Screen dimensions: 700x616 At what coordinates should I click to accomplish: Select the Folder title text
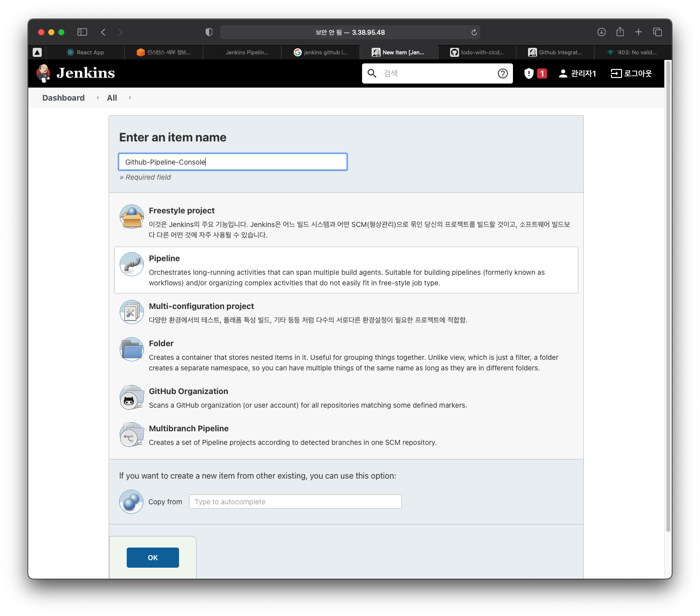pos(161,343)
